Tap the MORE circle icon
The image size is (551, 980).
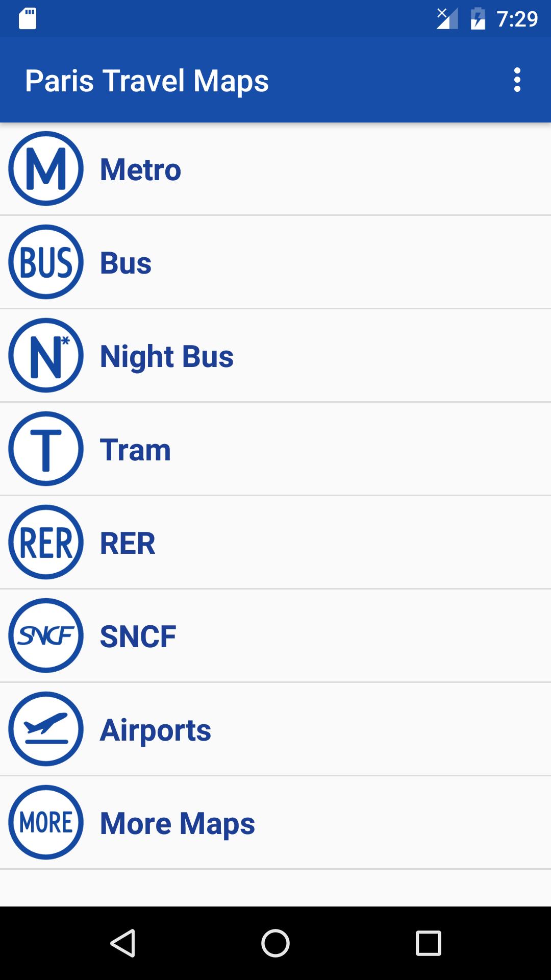pos(46,823)
